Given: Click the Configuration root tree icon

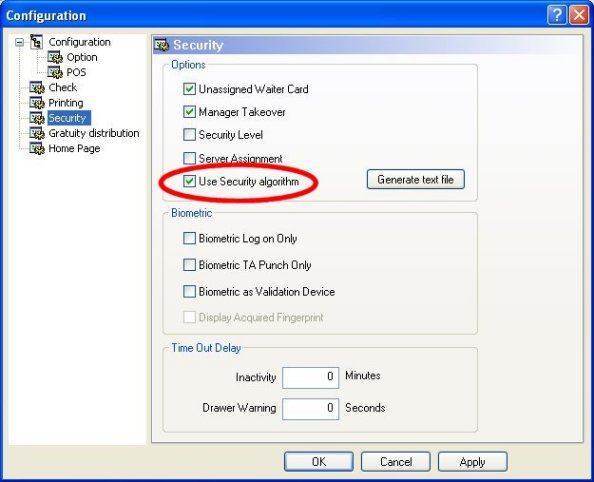Looking at the screenshot, I should point(36,42).
